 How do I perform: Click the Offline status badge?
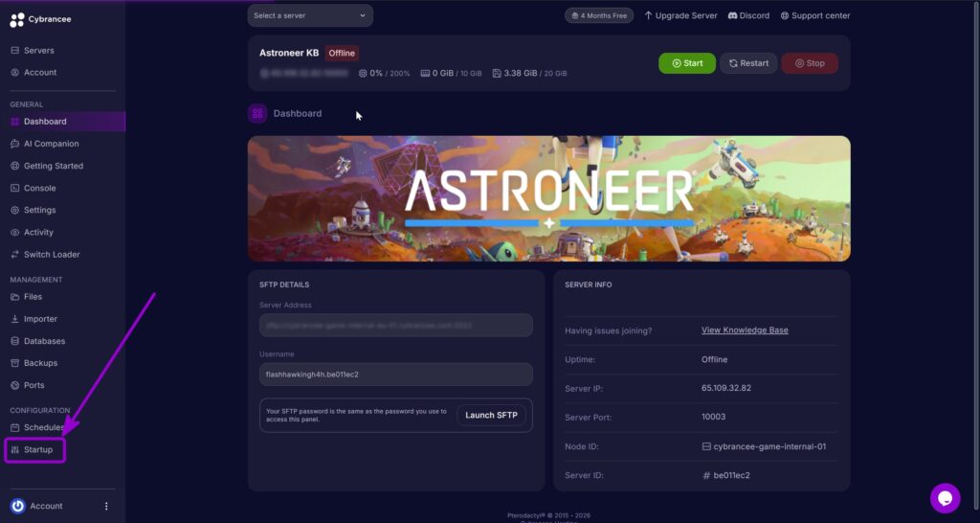(x=342, y=54)
